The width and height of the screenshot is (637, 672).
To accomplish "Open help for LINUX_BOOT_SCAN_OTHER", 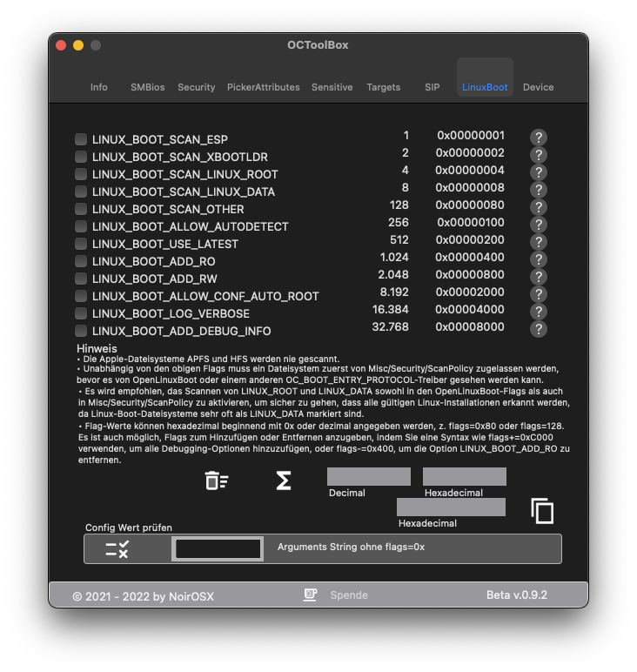I will (x=538, y=207).
